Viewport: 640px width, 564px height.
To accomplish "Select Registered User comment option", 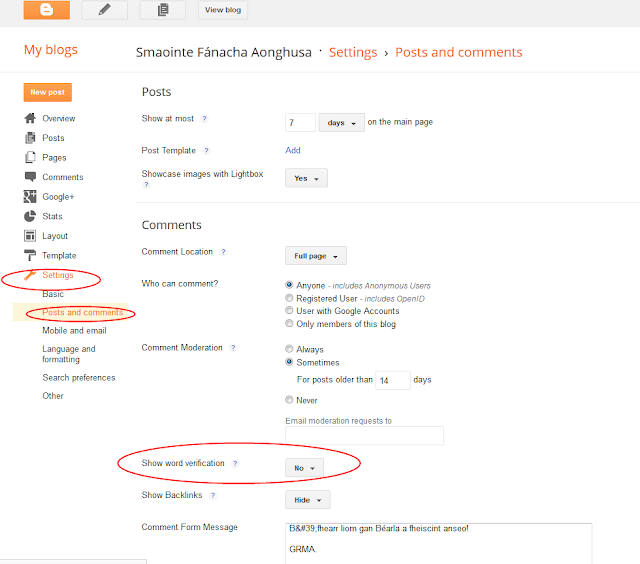I will (289, 298).
